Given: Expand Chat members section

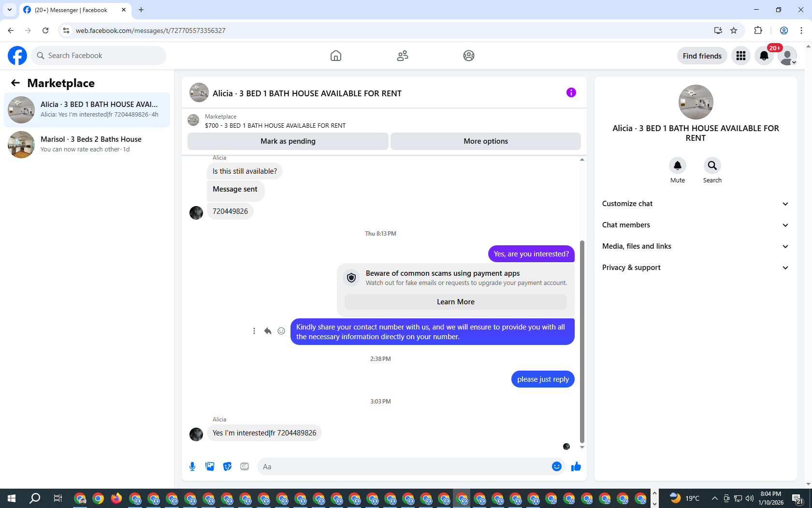Looking at the screenshot, I should pyautogui.click(x=696, y=225).
